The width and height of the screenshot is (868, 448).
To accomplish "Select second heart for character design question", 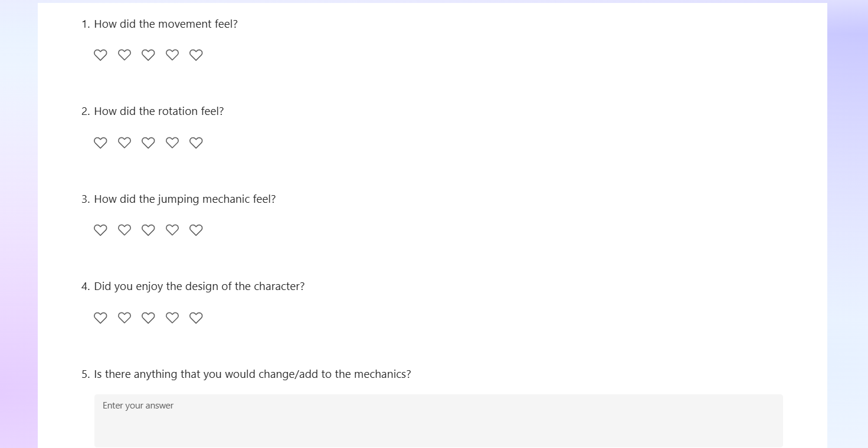I will click(125, 318).
